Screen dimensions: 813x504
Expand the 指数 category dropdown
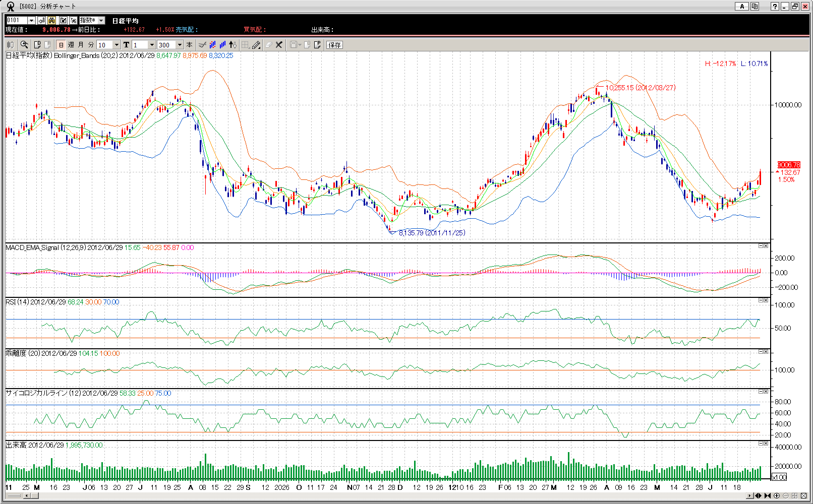click(101, 20)
